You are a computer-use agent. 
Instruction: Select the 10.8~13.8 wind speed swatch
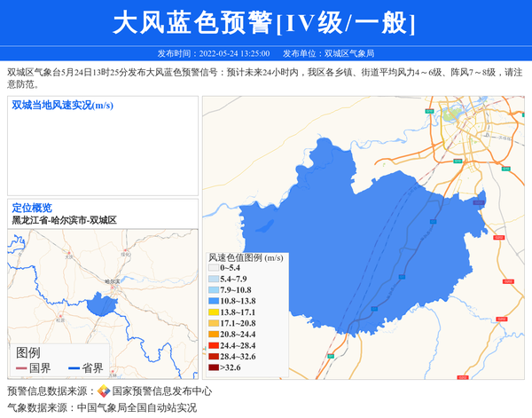coord(214,302)
